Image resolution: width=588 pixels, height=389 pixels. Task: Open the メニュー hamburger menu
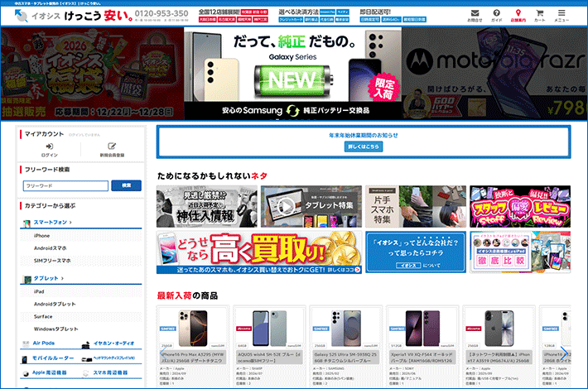[x=561, y=13]
